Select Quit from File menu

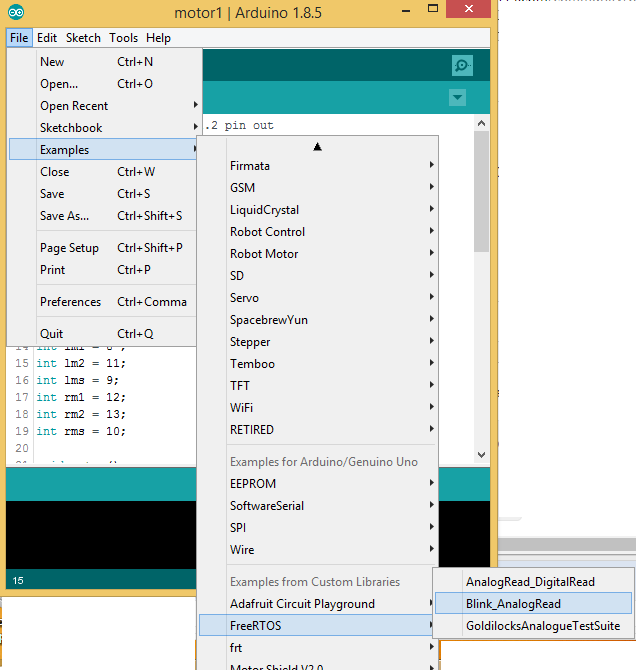(x=51, y=334)
